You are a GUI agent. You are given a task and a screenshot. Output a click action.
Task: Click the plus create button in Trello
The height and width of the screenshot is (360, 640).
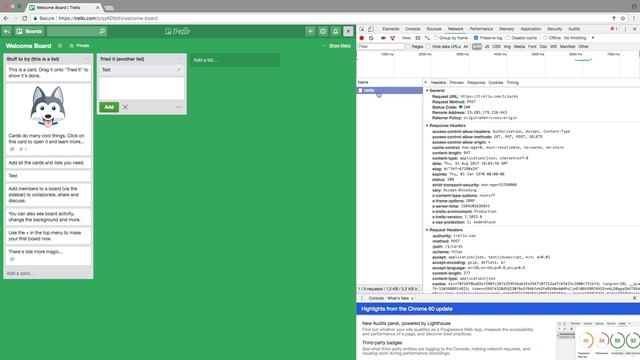point(310,31)
